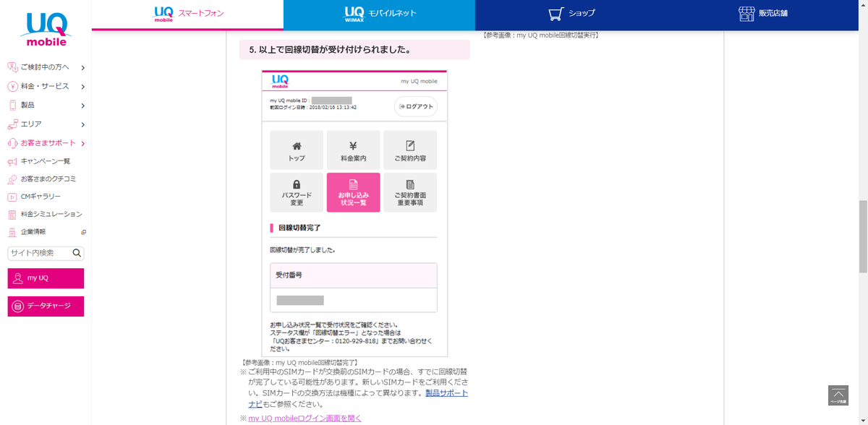This screenshot has height=425, width=868.
Task: Open ご検討中の方へ sidebar menu
Action: (x=46, y=67)
